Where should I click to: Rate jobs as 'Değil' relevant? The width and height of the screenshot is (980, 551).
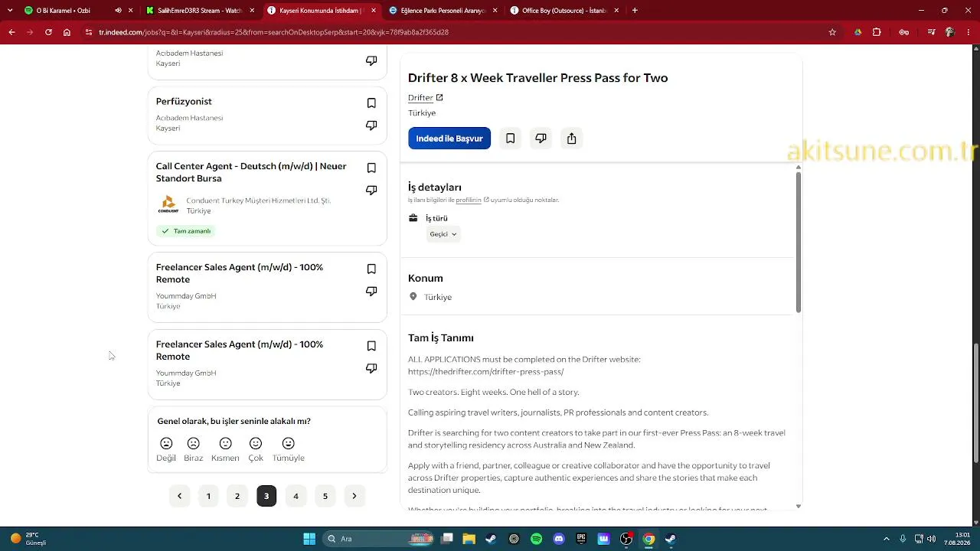166,449
